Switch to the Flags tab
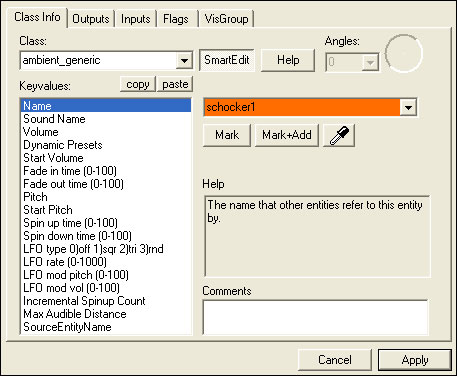 (176, 19)
